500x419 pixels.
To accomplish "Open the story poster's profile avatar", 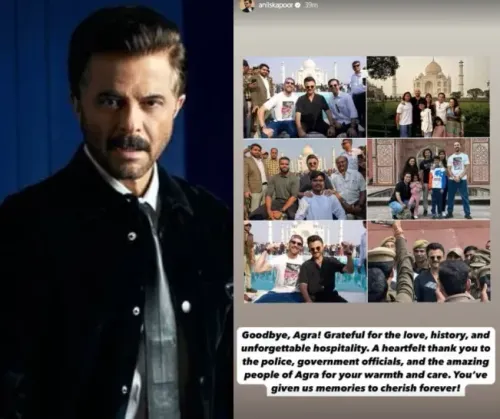I will [248, 6].
